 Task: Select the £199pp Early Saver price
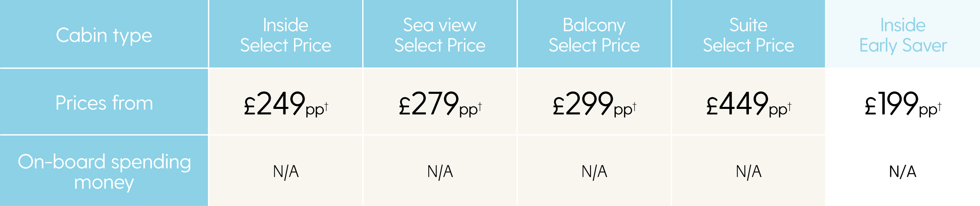point(903,104)
